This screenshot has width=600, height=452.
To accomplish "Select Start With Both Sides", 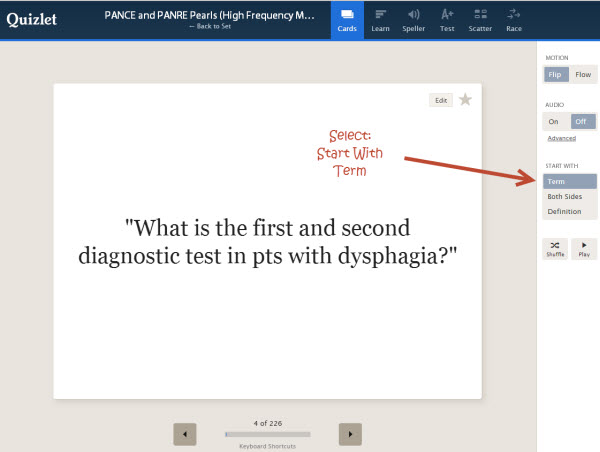I will click(570, 197).
